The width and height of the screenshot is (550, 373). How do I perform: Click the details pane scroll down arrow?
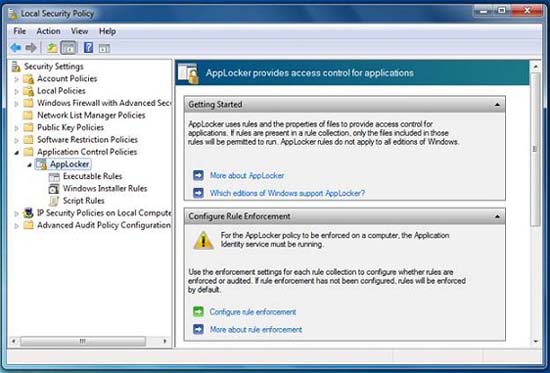[x=536, y=341]
